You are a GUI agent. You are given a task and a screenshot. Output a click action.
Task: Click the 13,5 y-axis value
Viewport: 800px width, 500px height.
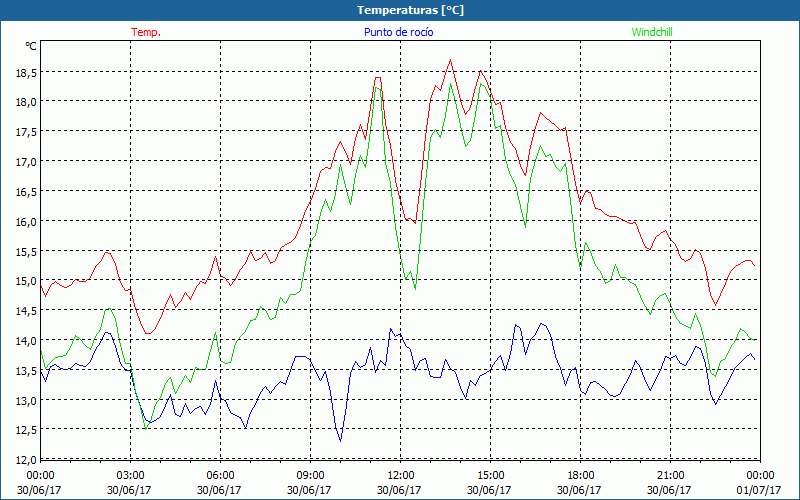tap(26, 370)
